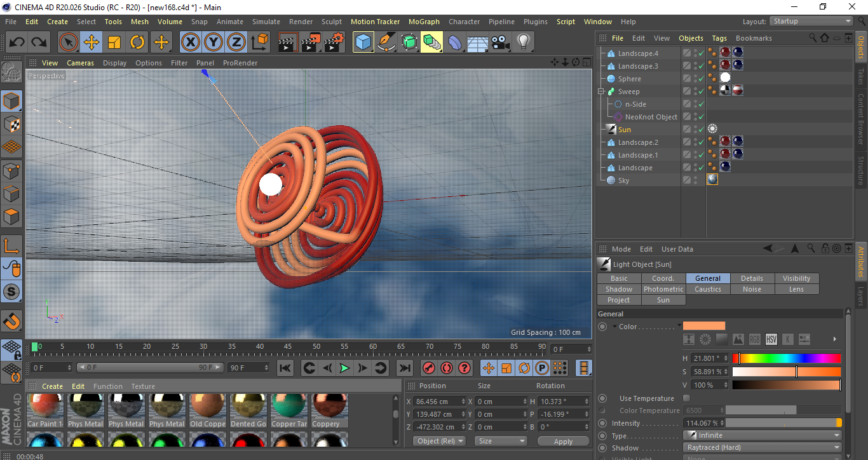Select HSV color mode button
Screen dimensions: 868x460
[771, 339]
